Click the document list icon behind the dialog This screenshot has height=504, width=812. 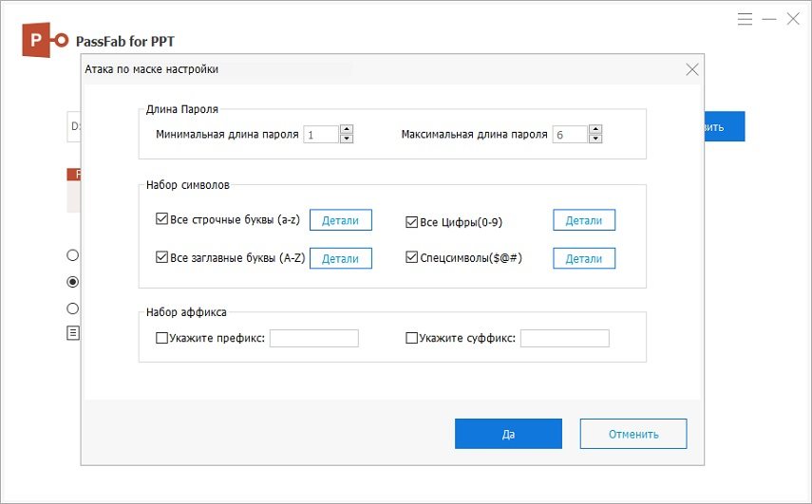click(x=73, y=333)
